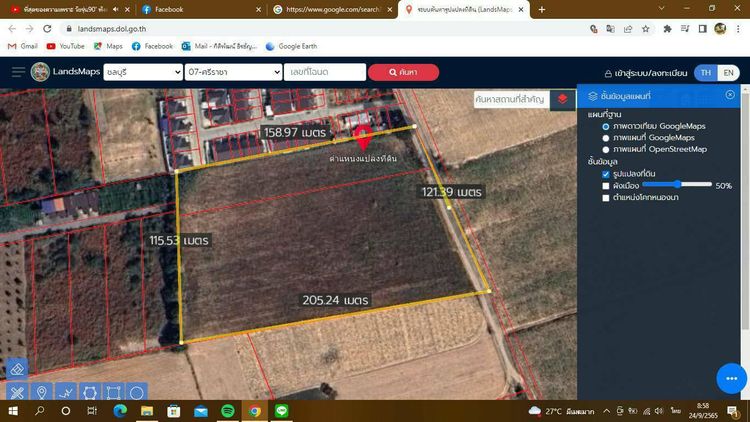Click the เลขที่โฉนด deed number field
750x422 pixels.
coord(323,72)
